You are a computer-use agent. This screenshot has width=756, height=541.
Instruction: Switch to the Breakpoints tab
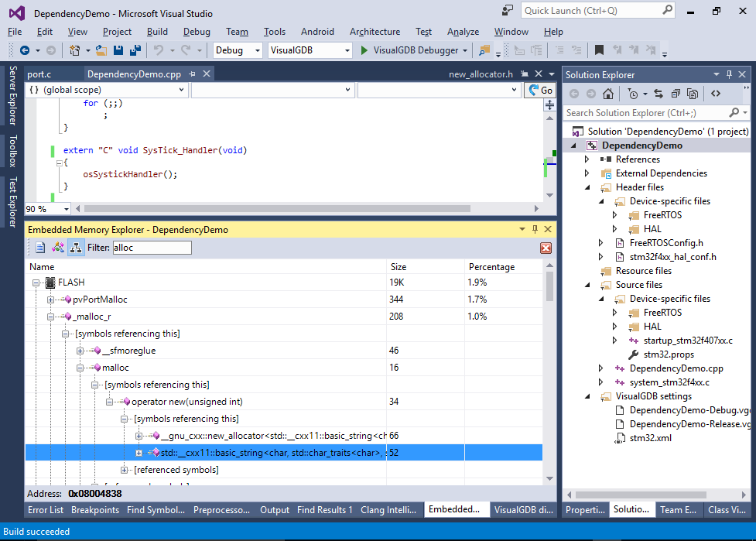pos(95,510)
